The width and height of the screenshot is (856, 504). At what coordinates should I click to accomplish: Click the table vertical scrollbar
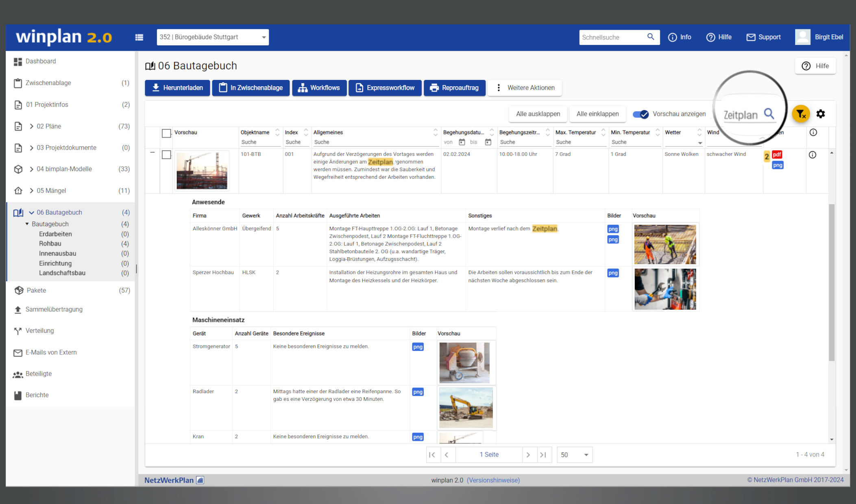point(831,282)
